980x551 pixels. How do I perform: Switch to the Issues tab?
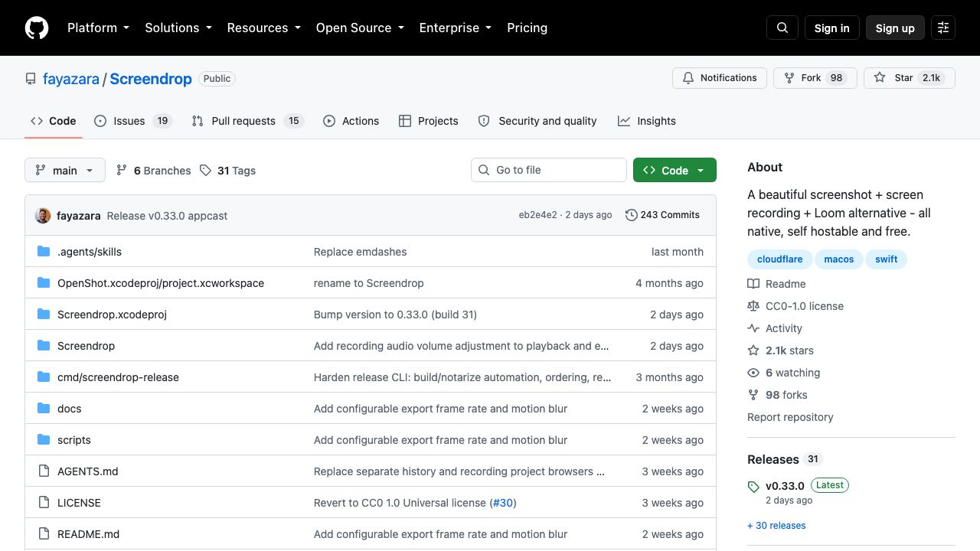(133, 121)
